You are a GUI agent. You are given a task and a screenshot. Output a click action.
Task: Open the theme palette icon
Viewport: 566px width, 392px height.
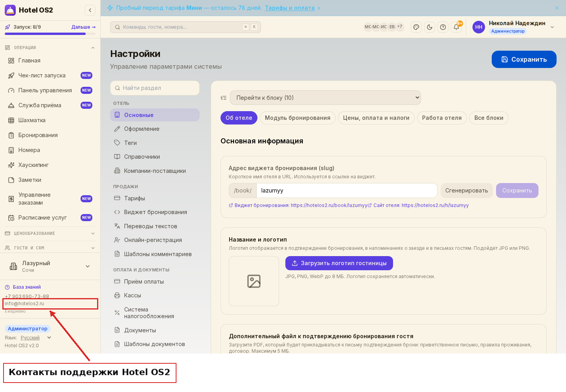[x=416, y=27]
